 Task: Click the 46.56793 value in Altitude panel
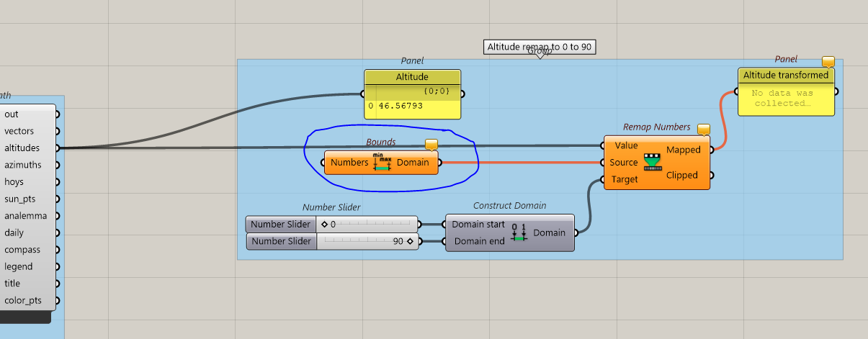(x=400, y=106)
